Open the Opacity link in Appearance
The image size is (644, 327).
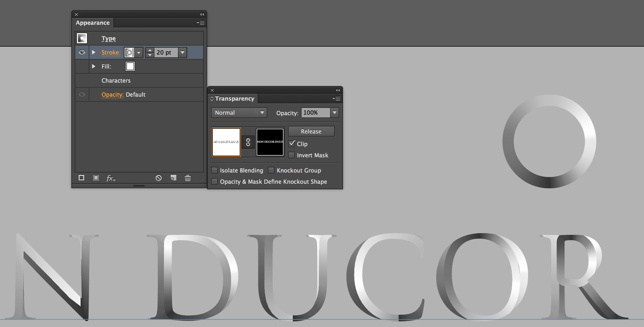click(x=113, y=95)
